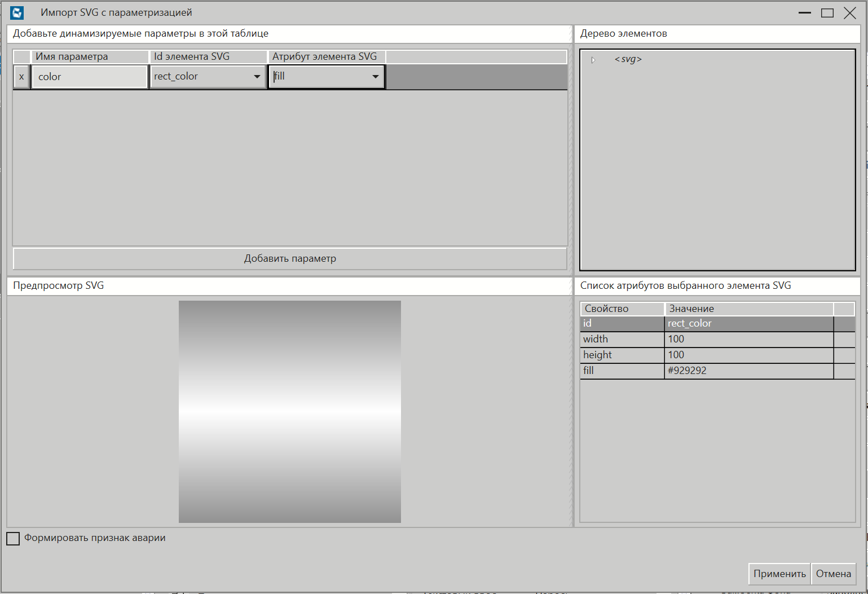
Task: Open the fill attribute dropdown
Action: pos(375,77)
